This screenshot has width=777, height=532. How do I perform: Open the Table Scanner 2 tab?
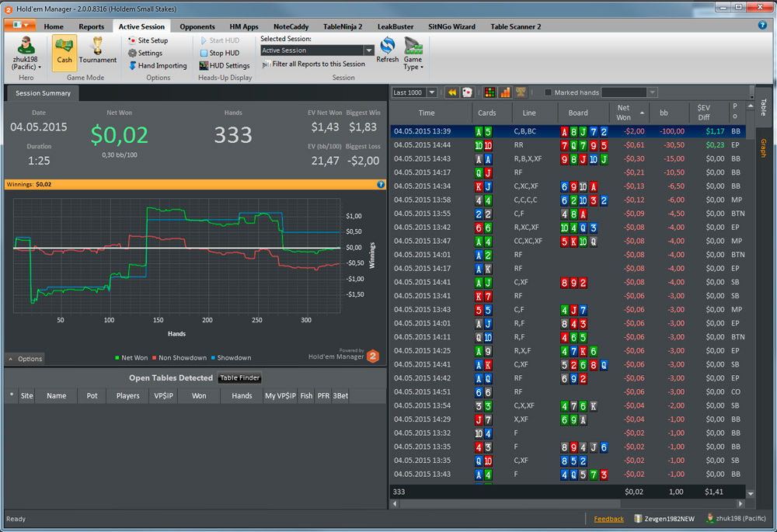(515, 26)
